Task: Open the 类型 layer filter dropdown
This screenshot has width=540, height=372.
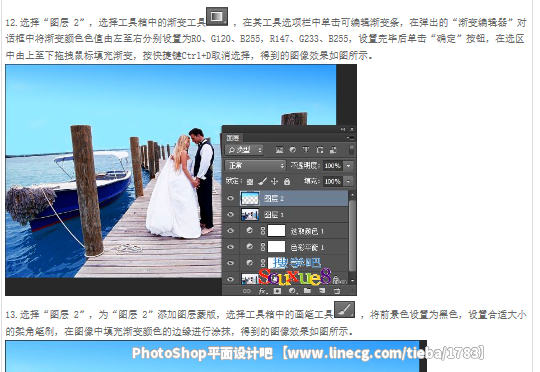Action: [x=245, y=150]
